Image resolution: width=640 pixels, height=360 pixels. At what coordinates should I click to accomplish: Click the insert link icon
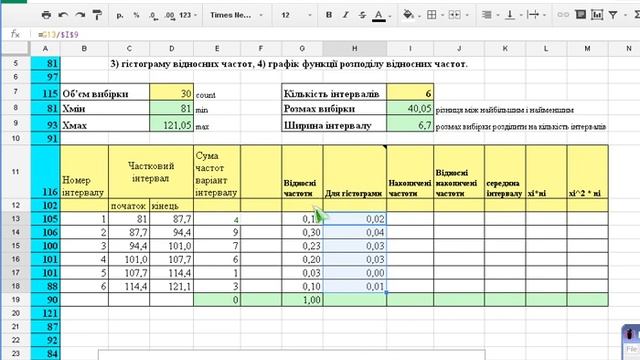[563, 15]
